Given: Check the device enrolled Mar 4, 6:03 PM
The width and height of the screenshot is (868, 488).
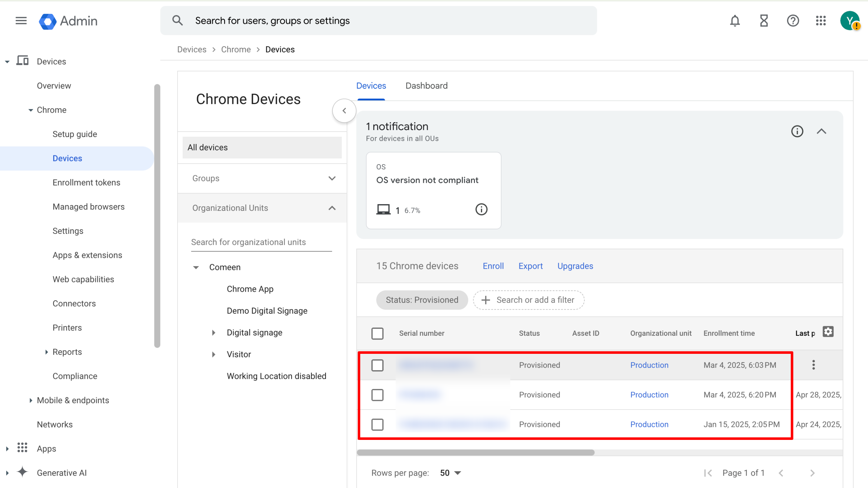Looking at the screenshot, I should pyautogui.click(x=377, y=366).
